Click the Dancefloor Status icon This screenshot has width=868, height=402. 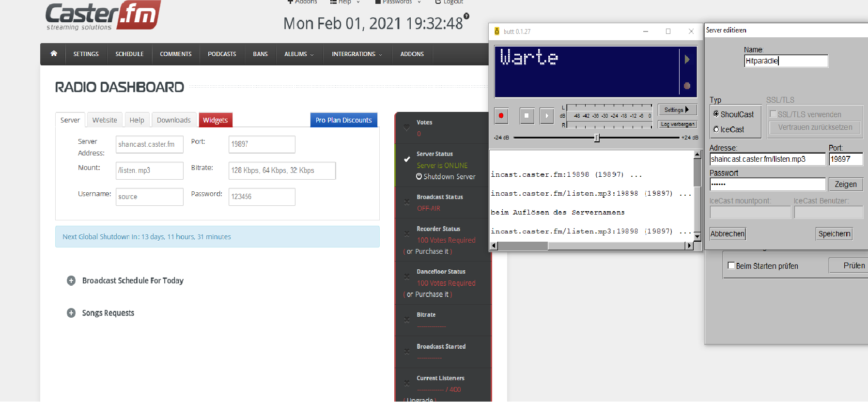tap(407, 277)
